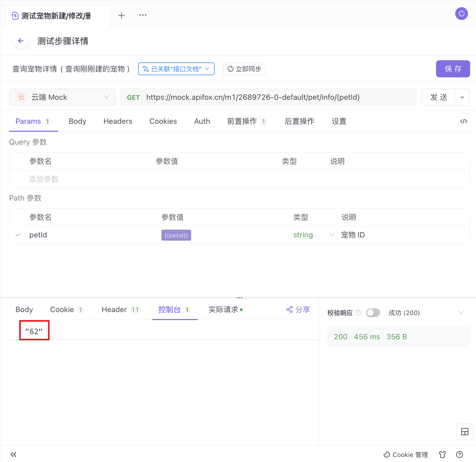Collapse sidebar with double chevron icon
Screen dimensions: 476x462
pyautogui.click(x=13, y=455)
